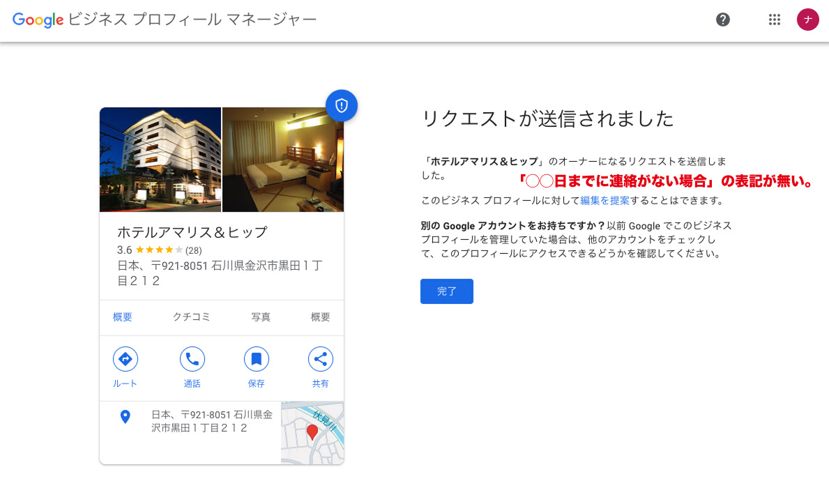Switch to the 写真 tab
The width and height of the screenshot is (829, 504).
261,316
